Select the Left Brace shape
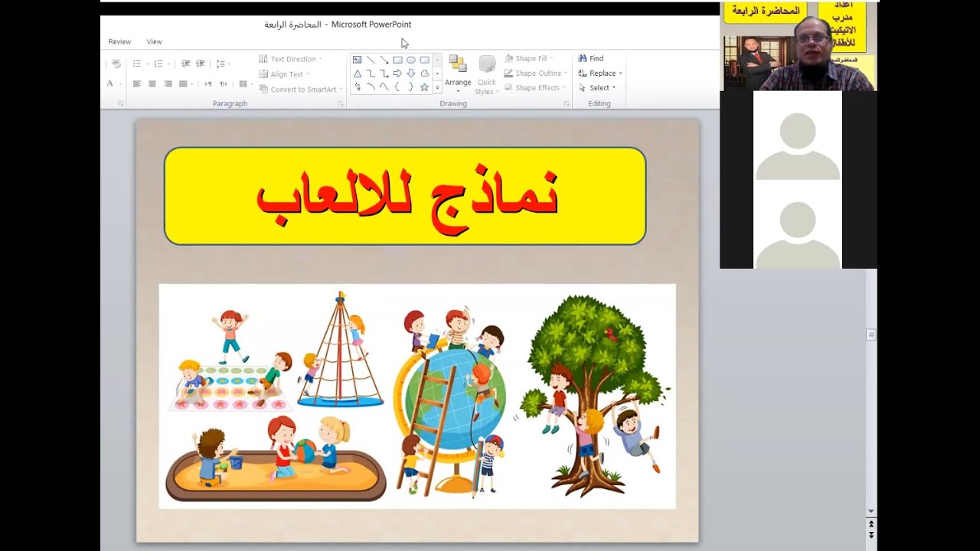This screenshot has height=551, width=980. 397,87
